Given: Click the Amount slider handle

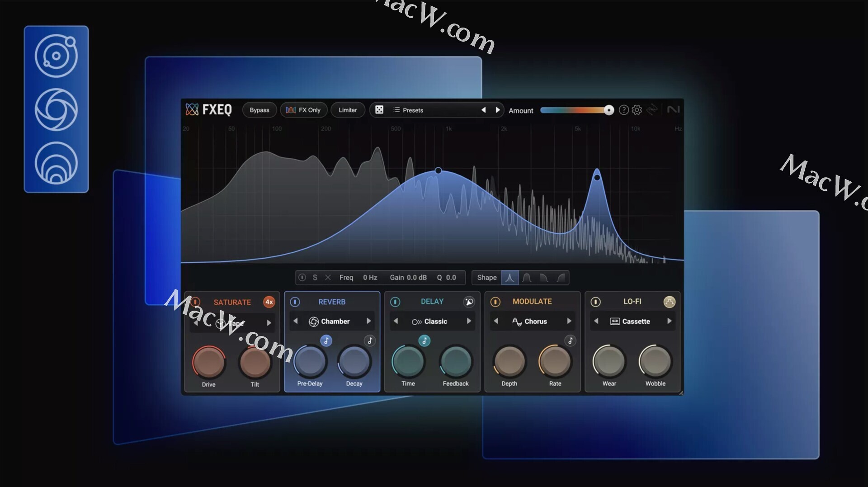Looking at the screenshot, I should pos(609,110).
